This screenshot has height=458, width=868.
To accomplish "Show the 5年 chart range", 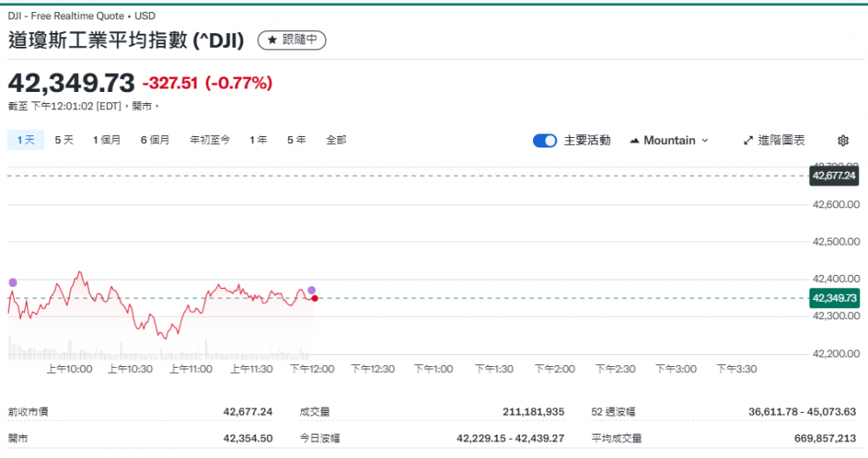I will click(x=296, y=140).
